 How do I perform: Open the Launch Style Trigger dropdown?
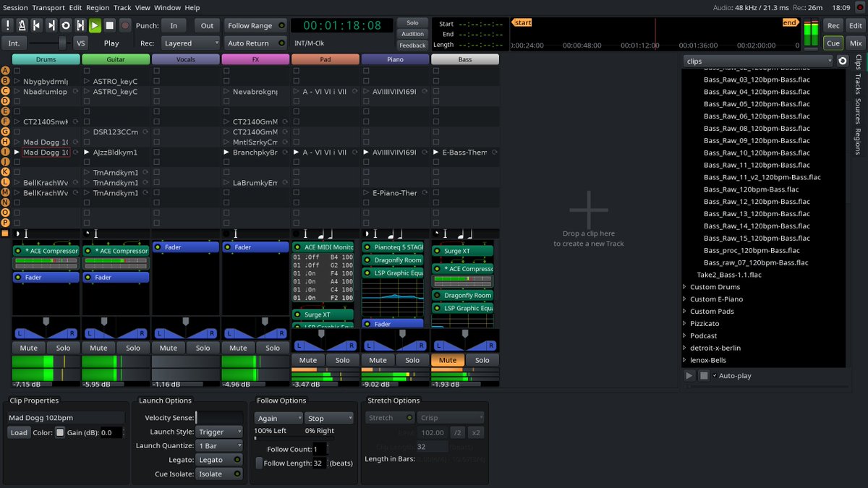click(219, 432)
